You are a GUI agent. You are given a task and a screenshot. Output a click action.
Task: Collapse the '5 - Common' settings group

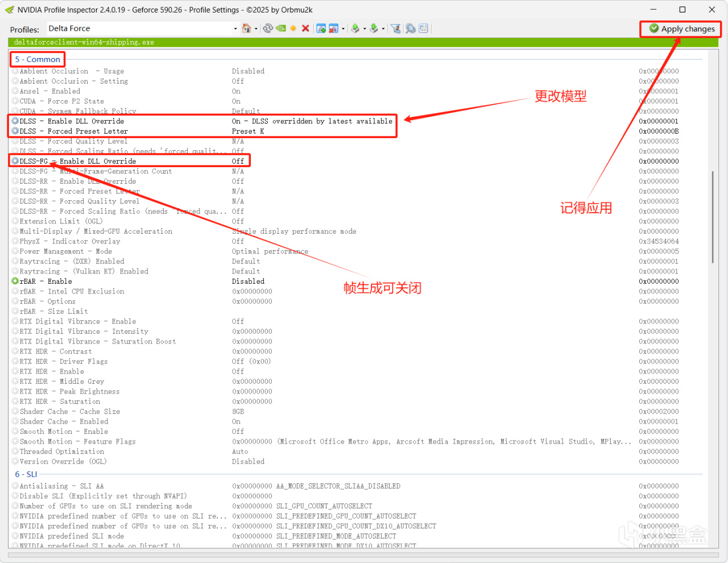(x=38, y=59)
